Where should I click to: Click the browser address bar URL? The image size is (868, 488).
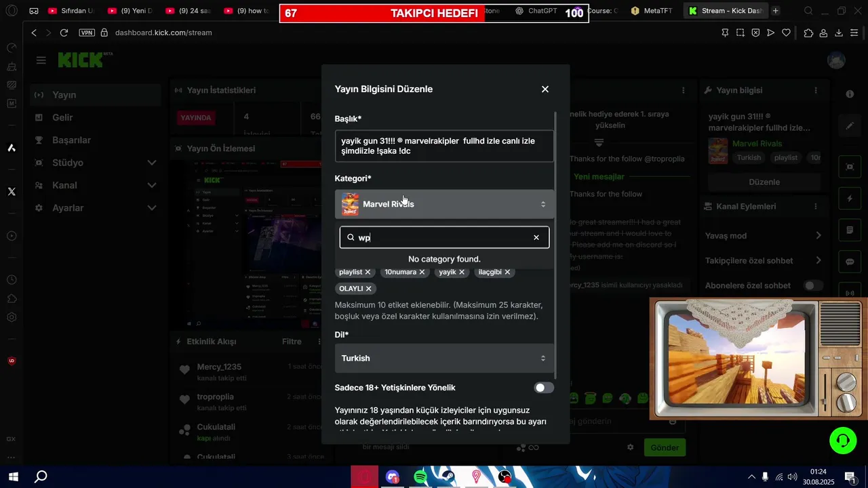163,33
